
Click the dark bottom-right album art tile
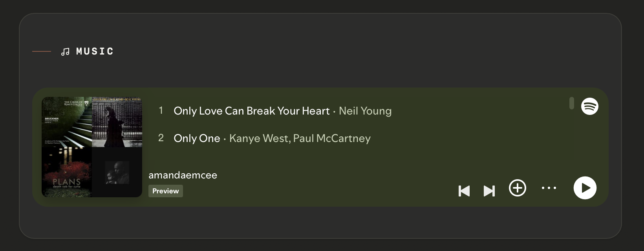(117, 172)
